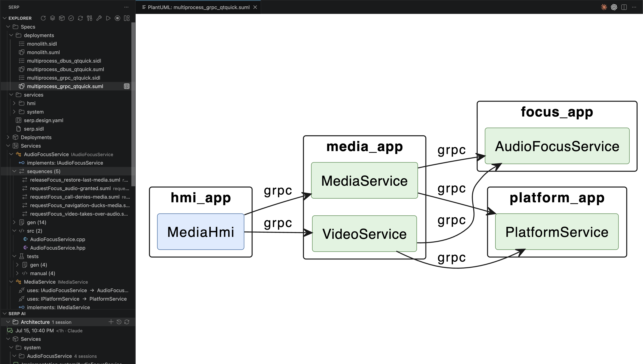Click the sync arrows icon in Explorer toolbar

(x=80, y=18)
